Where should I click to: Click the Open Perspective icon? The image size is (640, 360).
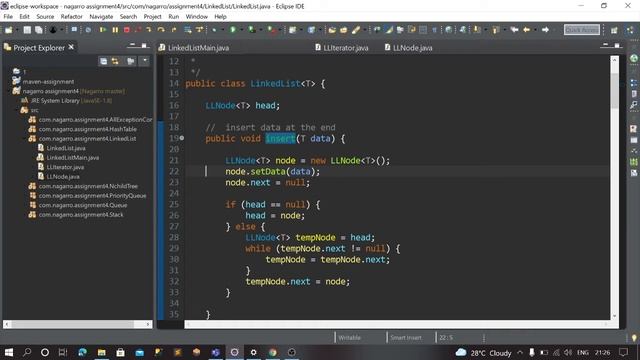614,30
